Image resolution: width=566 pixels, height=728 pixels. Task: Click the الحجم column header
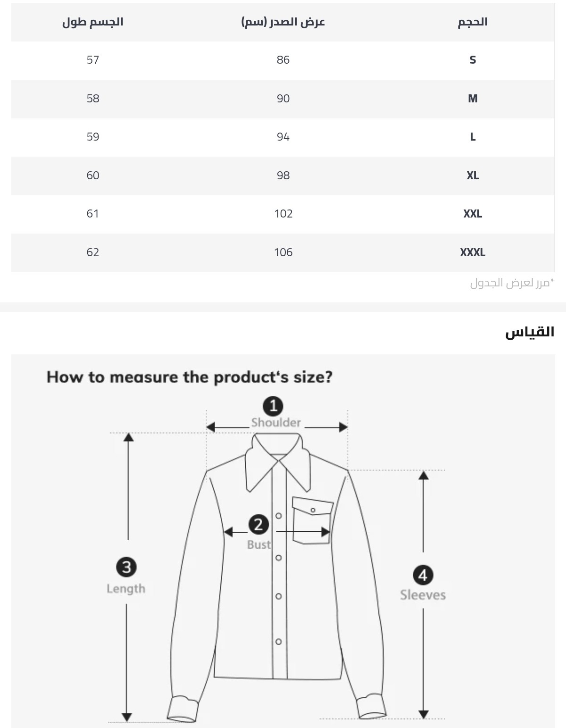pos(473,22)
